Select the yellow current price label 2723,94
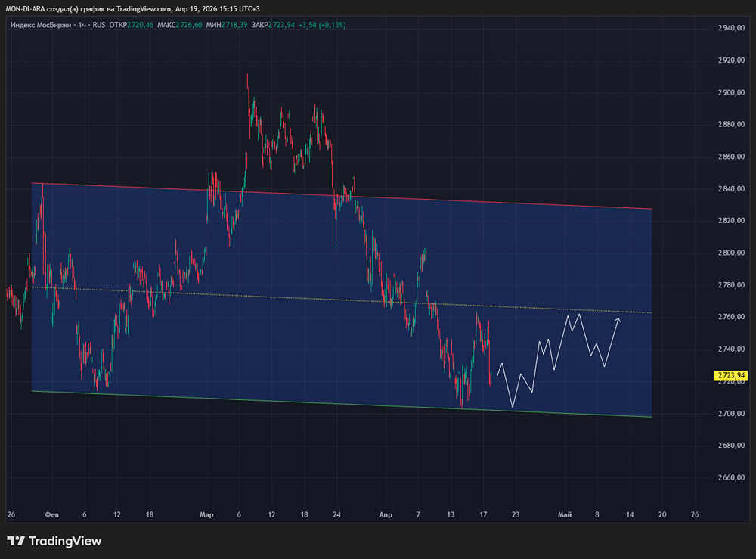Screen dimensions: 756x559 coord(730,375)
